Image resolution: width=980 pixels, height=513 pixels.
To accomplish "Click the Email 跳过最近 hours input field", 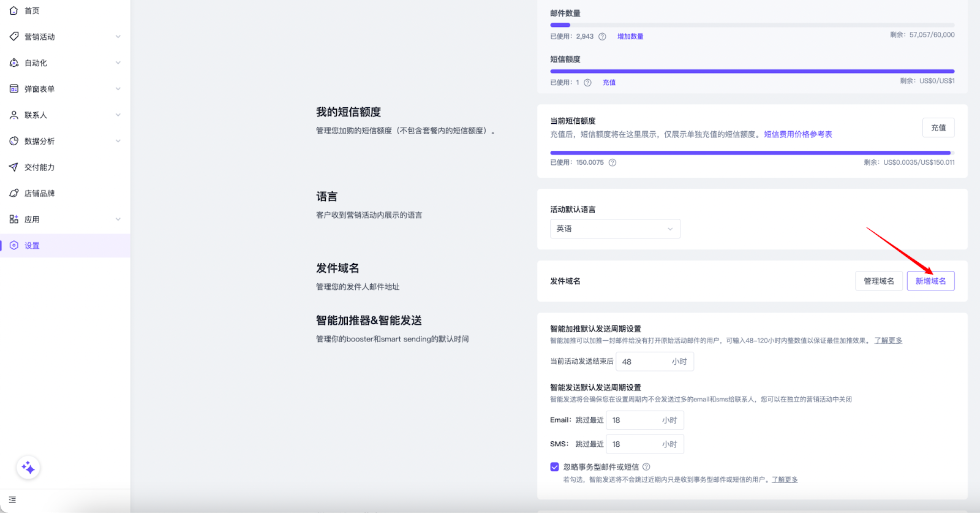I will 634,420.
